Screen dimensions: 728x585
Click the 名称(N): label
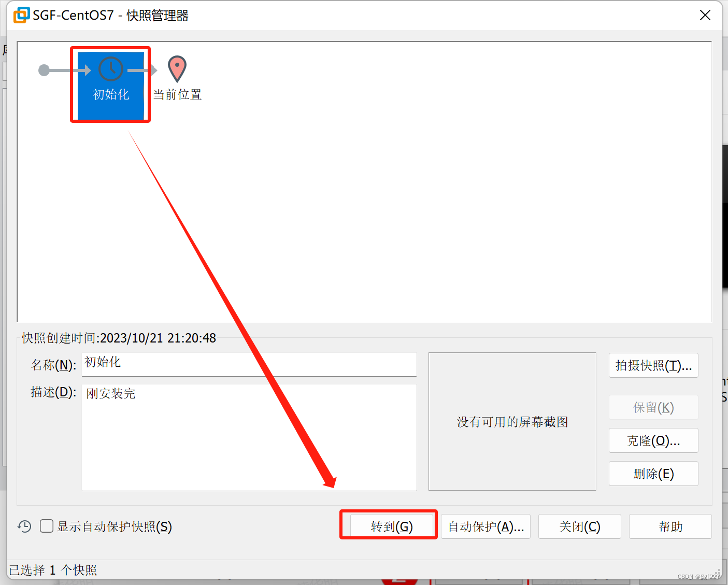click(53, 365)
